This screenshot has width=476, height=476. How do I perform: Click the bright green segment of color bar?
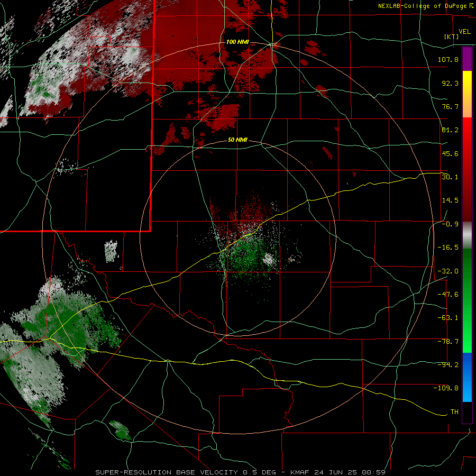[x=467, y=300]
